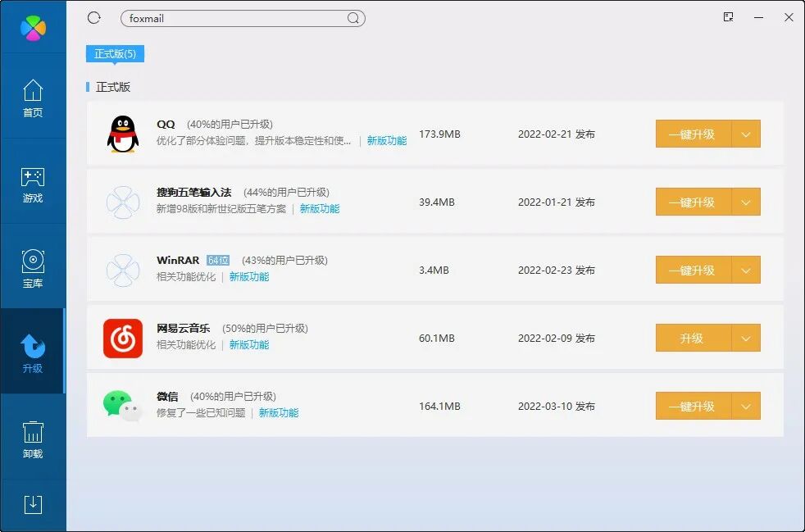Open 卸载 uninstall section in sidebar

[33, 439]
